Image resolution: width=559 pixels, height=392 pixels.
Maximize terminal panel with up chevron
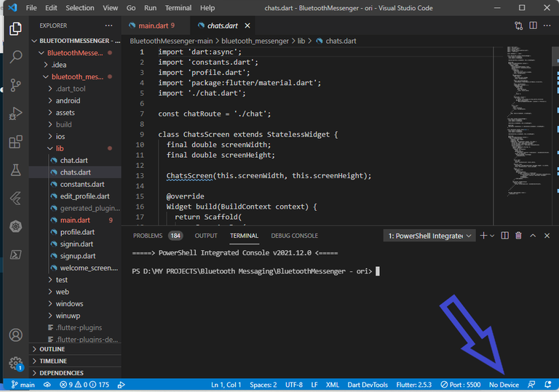click(533, 236)
